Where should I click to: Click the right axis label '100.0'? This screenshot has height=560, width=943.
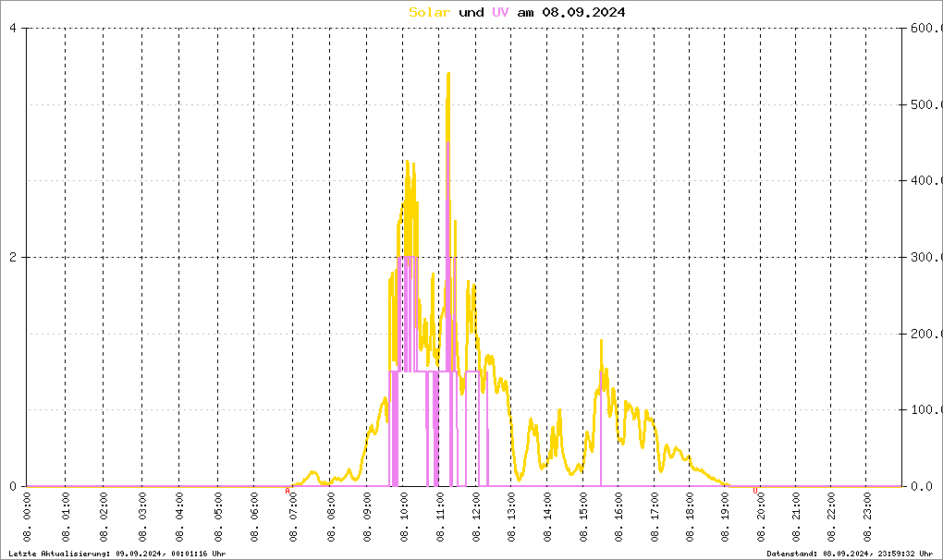[x=926, y=409]
